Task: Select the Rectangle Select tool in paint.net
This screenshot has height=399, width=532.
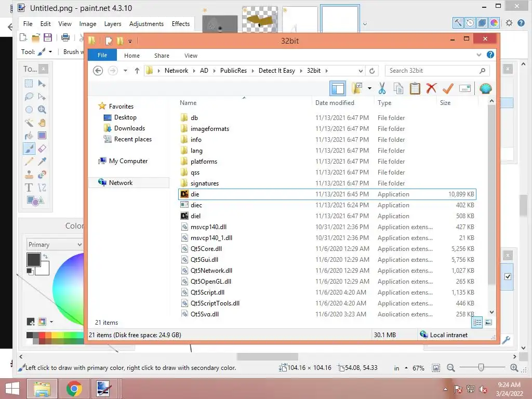Action: [x=29, y=84]
